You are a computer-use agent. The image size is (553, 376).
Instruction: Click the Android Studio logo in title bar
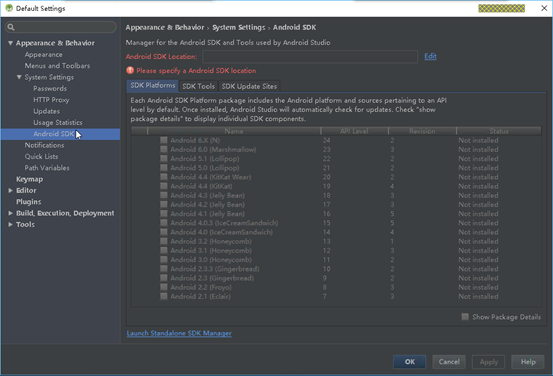click(9, 8)
